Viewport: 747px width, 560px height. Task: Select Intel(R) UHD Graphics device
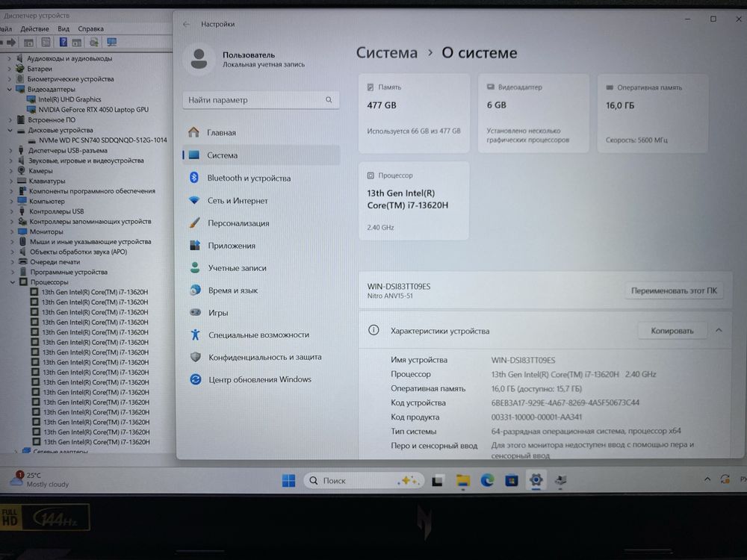pyautogui.click(x=69, y=99)
